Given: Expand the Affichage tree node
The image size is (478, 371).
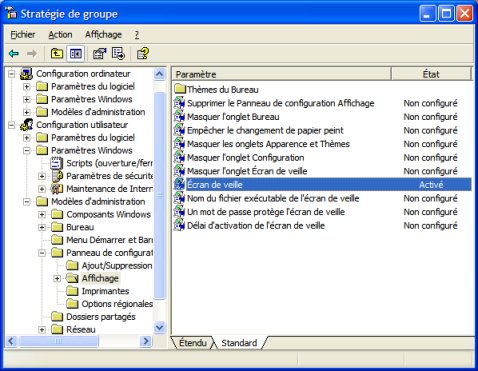Looking at the screenshot, I should (57, 278).
